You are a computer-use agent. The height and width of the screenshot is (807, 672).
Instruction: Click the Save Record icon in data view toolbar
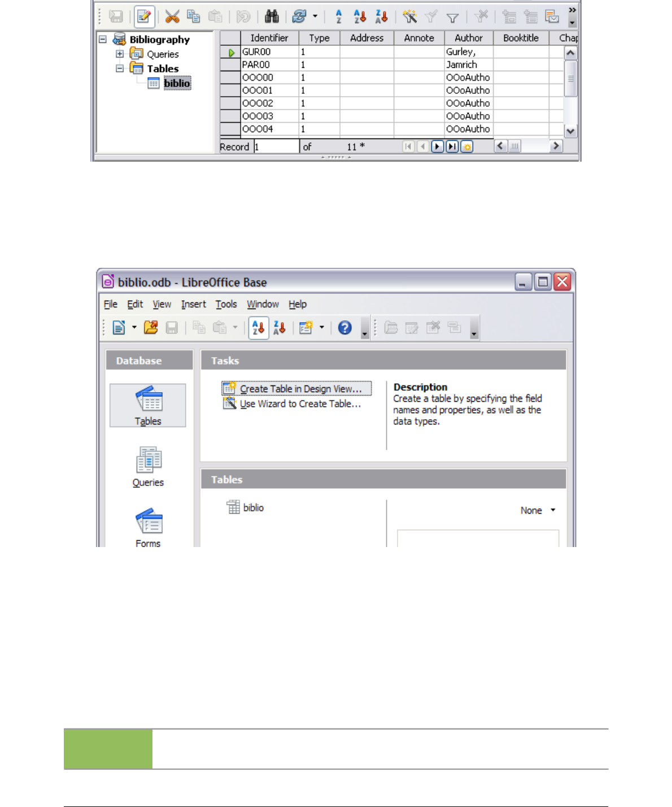point(116,17)
